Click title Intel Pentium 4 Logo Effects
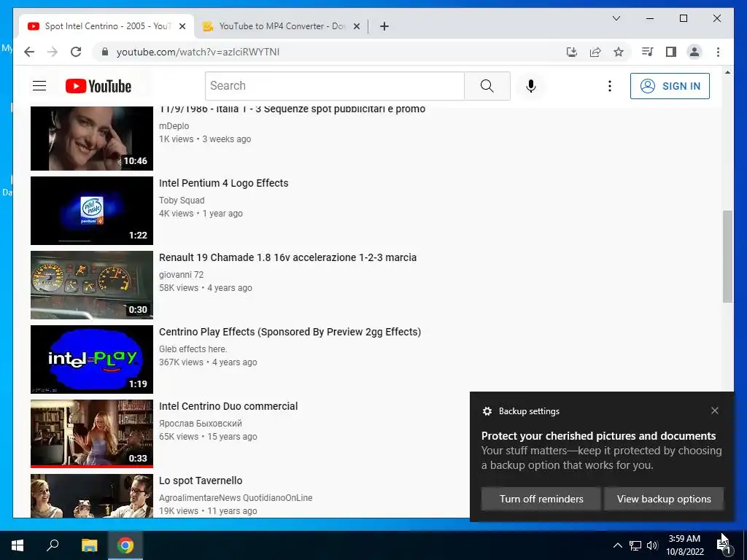The image size is (747, 560). click(x=223, y=183)
